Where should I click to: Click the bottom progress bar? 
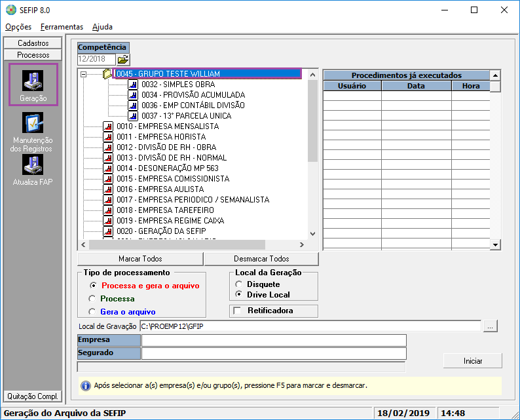pos(241,367)
